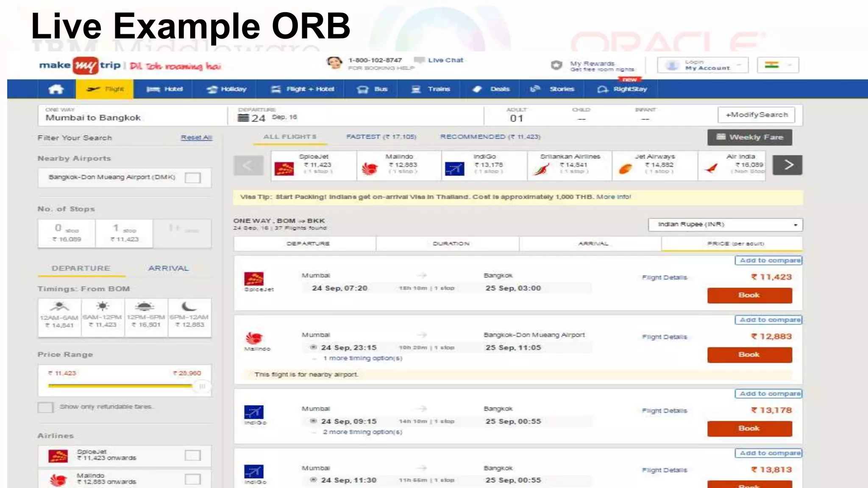Open the Bus tab
This screenshot has height=488, width=868.
pyautogui.click(x=371, y=89)
